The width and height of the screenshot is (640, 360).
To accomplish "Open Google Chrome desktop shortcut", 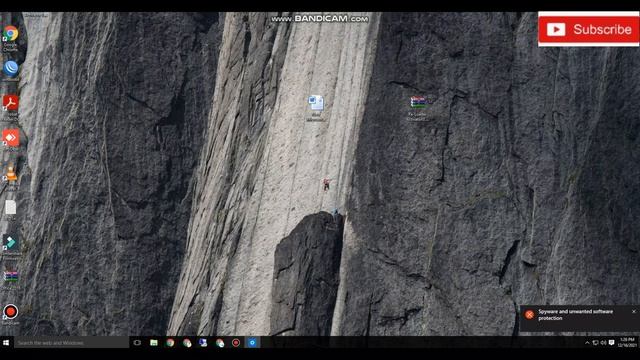I will coord(10,34).
